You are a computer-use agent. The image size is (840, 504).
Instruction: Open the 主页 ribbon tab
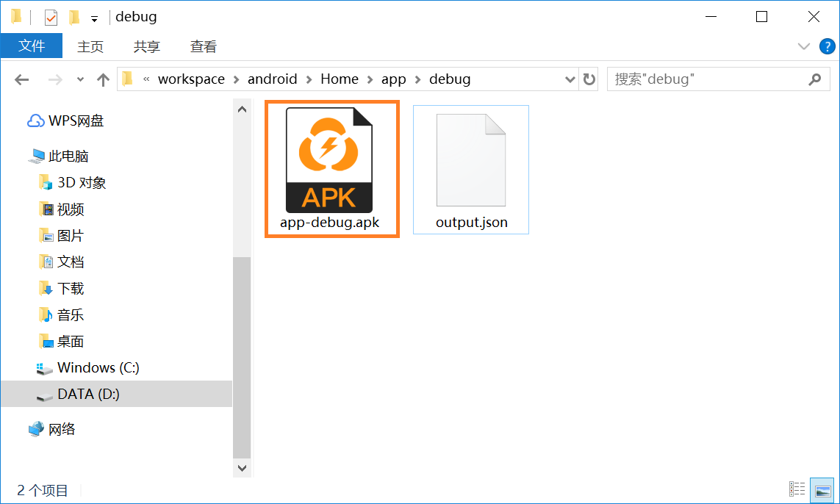[x=90, y=46]
